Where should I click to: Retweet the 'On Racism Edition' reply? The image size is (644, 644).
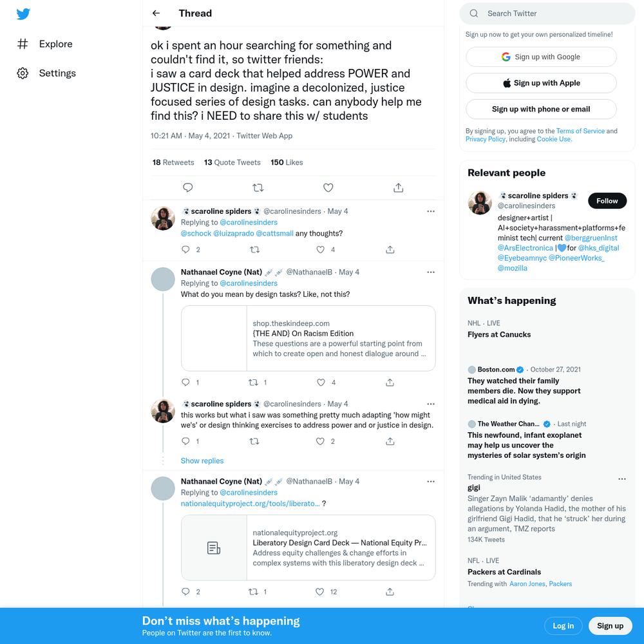[x=253, y=383]
